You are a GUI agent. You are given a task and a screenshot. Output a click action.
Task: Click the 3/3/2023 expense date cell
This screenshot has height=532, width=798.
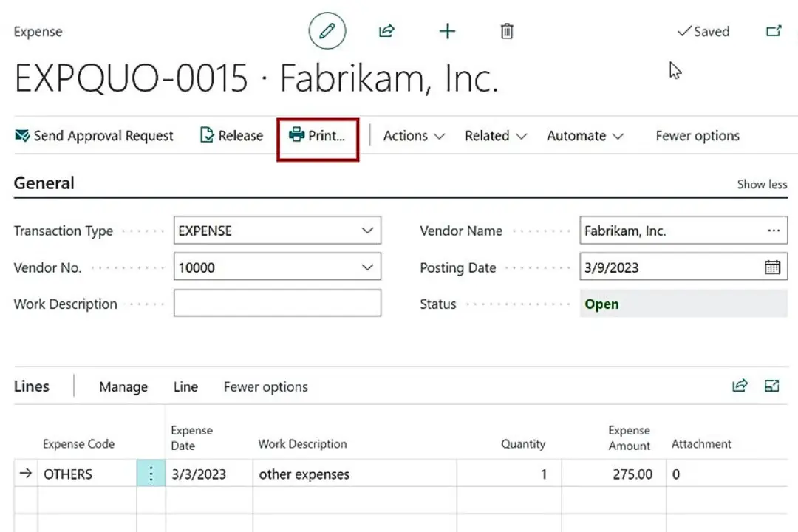208,474
